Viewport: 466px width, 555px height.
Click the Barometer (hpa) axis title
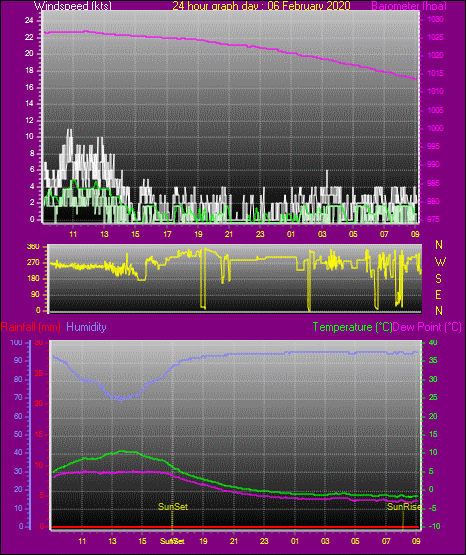(x=409, y=6)
